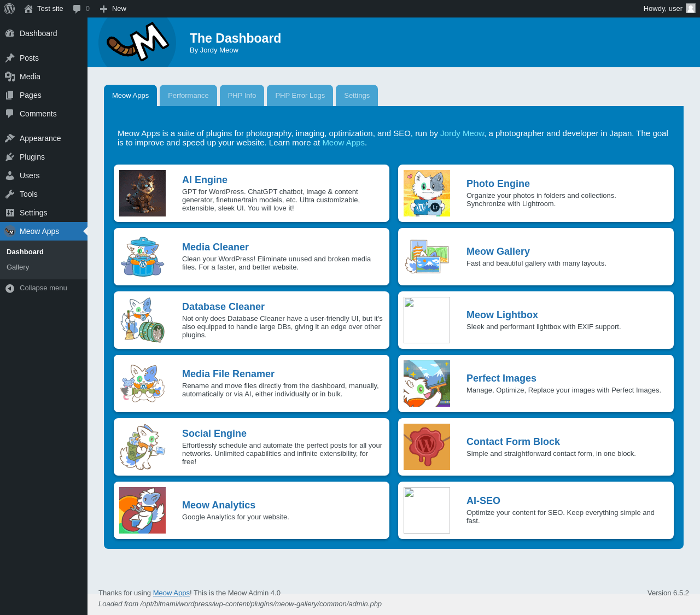This screenshot has height=615, width=700.
Task: Click the Collapse menu button
Action: pos(44,288)
